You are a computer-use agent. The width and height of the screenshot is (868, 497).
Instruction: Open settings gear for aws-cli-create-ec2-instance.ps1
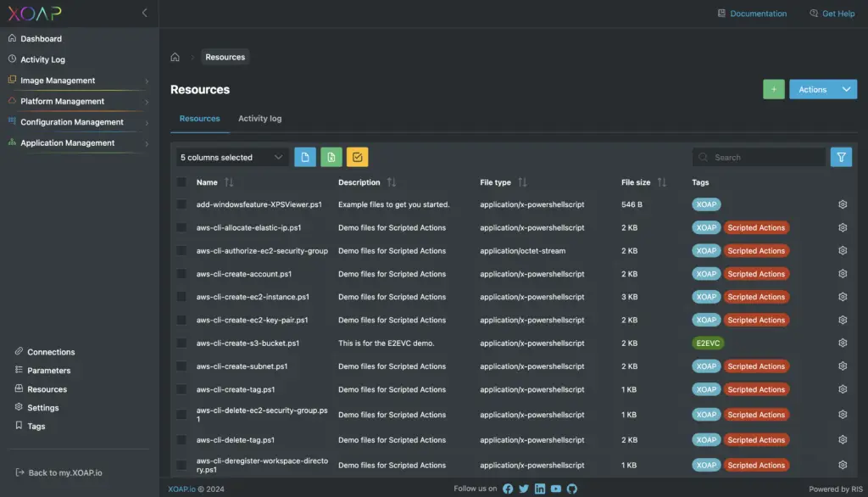click(x=843, y=297)
